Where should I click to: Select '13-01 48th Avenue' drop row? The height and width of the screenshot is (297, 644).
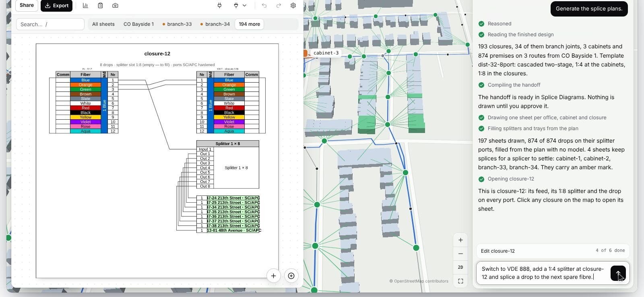coord(228,231)
